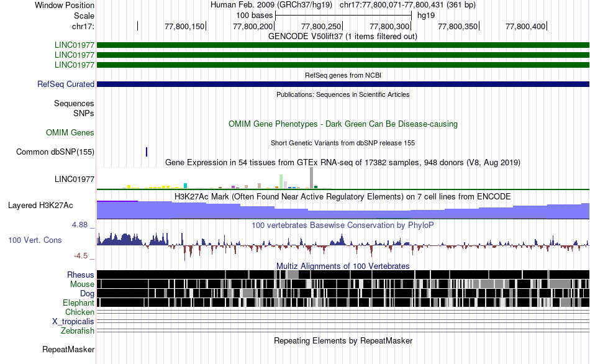Click the "RepeatMasker" track label
This screenshot has width=590, height=364.
click(68, 350)
